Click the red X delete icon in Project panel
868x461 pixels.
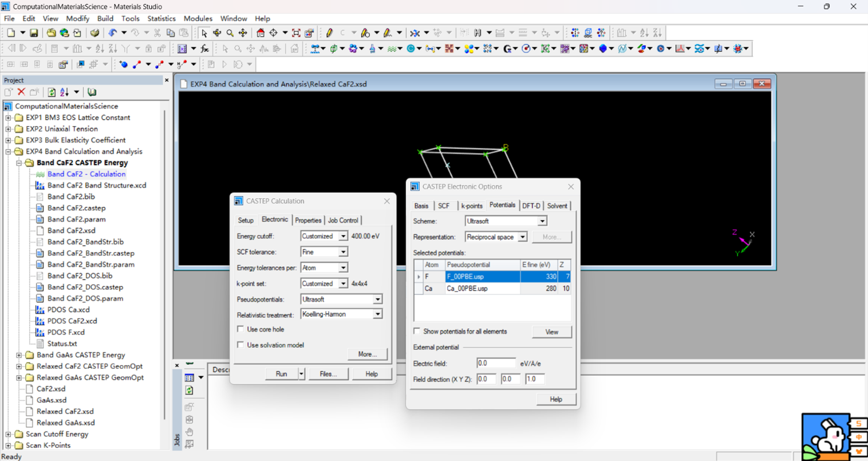pyautogui.click(x=21, y=92)
